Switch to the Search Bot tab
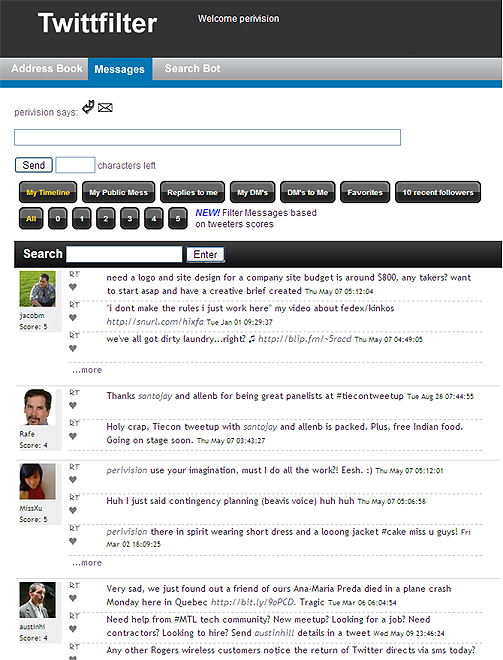Viewport: 503px width, 660px height. click(x=192, y=69)
